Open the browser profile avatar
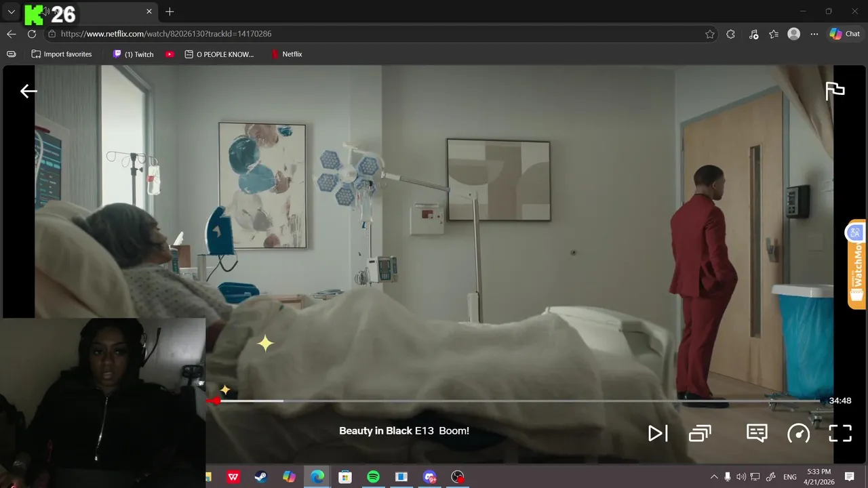868x488 pixels. pyautogui.click(x=794, y=34)
